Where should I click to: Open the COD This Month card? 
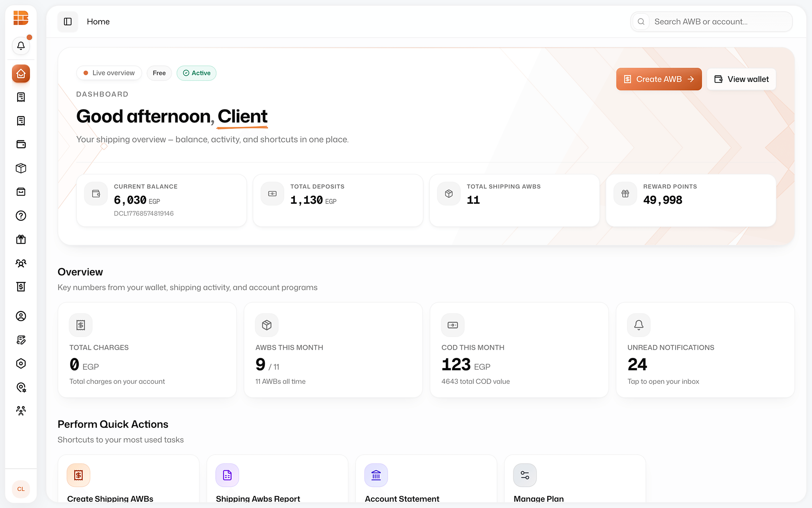click(x=519, y=350)
